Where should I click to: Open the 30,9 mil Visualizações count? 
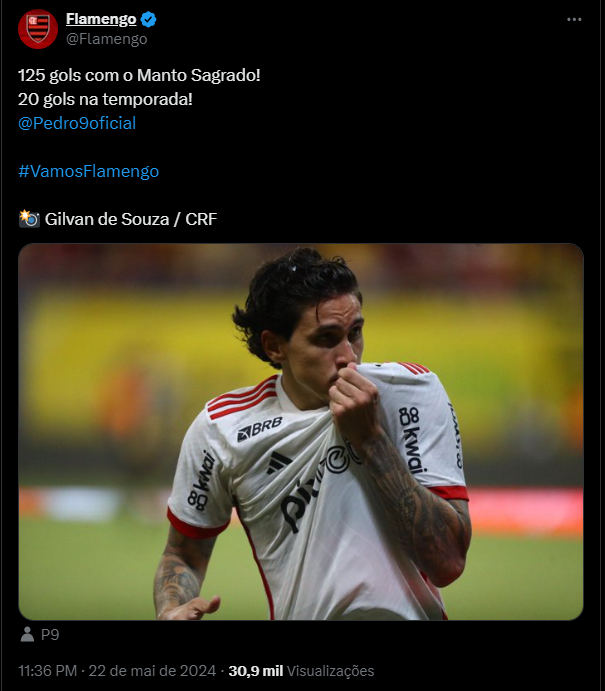coord(301,671)
